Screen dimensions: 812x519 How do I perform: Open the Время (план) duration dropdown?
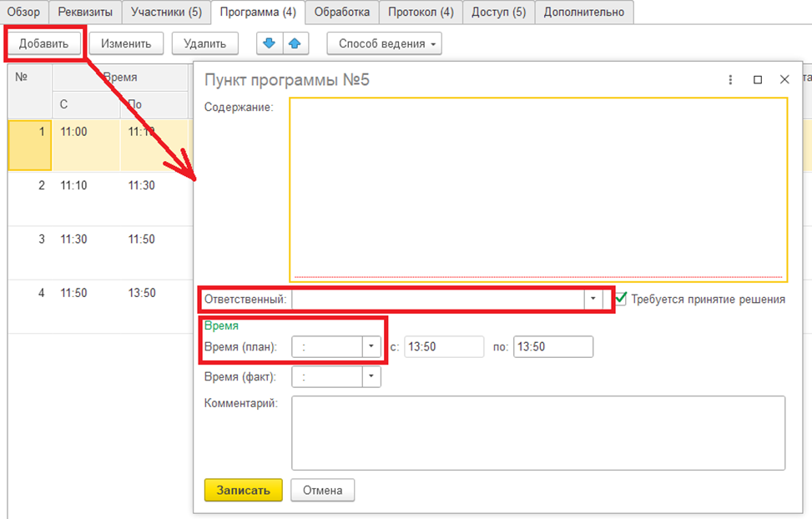coord(371,346)
